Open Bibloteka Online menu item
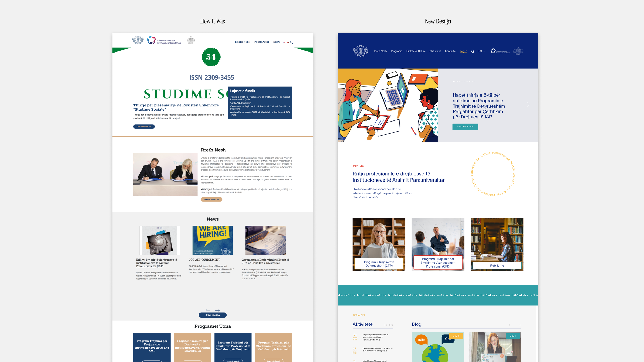 416,51
